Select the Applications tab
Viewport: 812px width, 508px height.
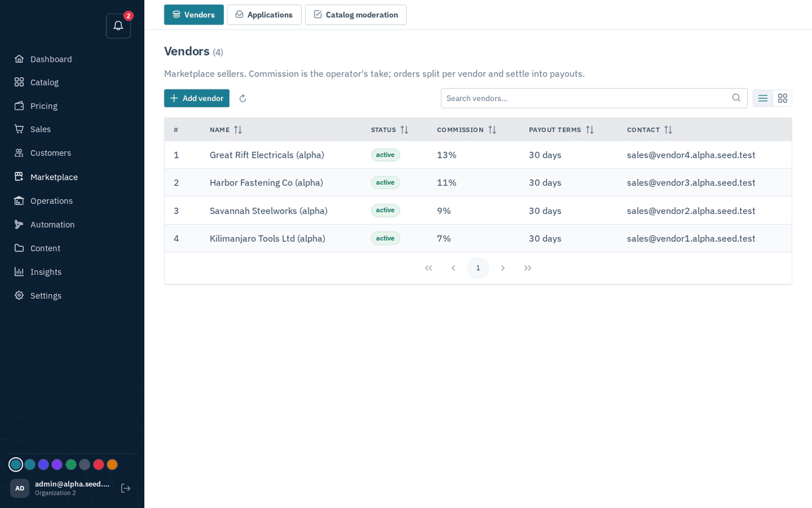[x=264, y=15]
